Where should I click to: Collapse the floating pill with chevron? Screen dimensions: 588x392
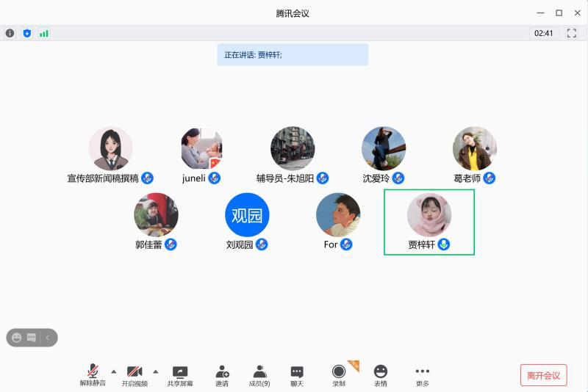(48, 338)
